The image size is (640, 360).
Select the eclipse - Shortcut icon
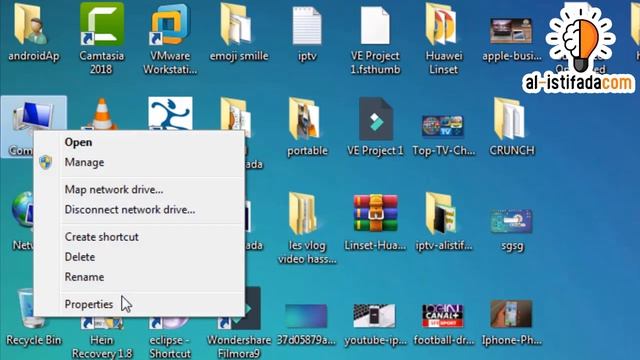click(x=170, y=323)
